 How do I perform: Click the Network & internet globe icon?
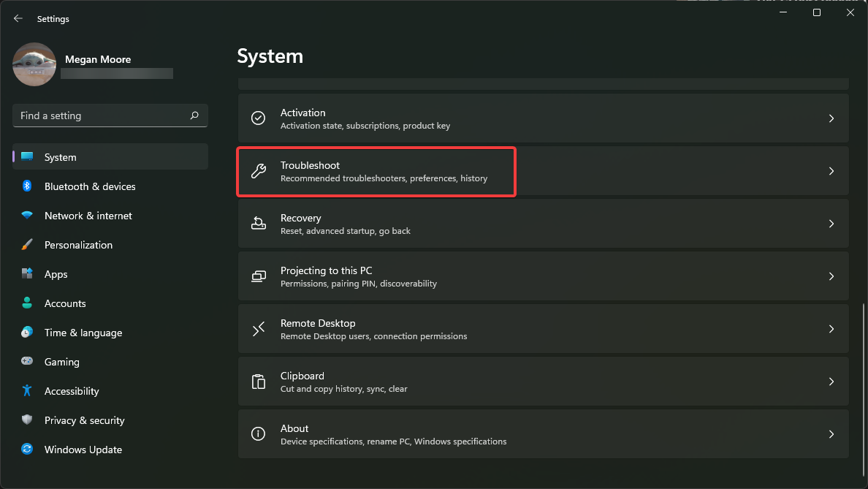point(26,216)
